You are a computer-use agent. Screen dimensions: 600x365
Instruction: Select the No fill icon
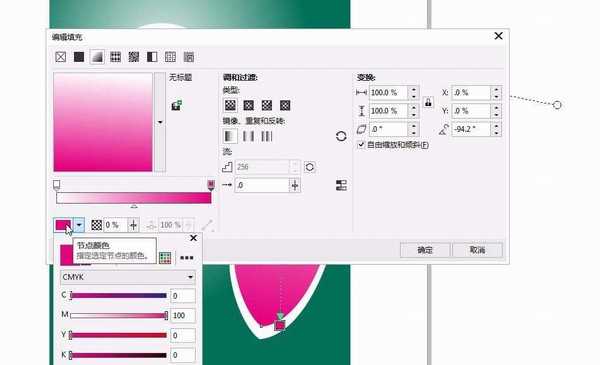(60, 57)
